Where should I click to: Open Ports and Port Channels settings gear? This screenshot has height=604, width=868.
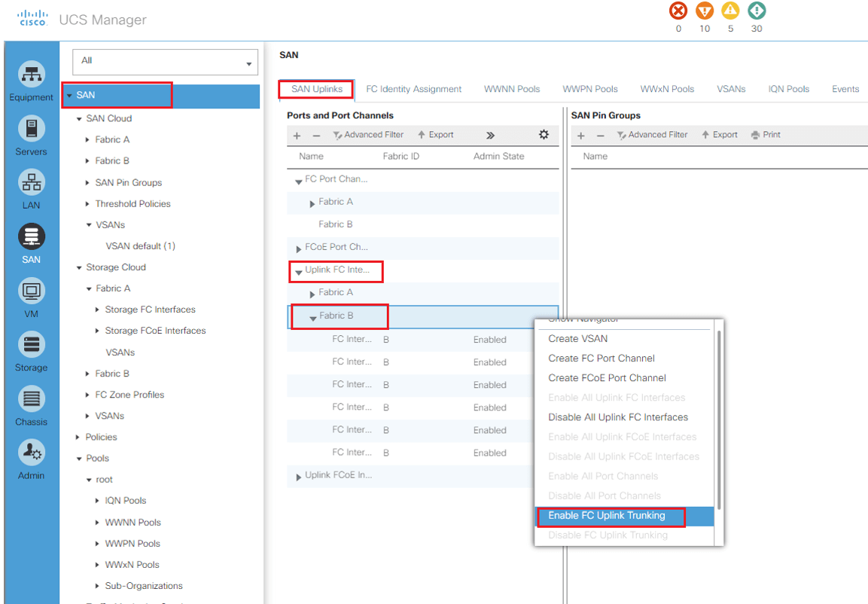pos(544,135)
